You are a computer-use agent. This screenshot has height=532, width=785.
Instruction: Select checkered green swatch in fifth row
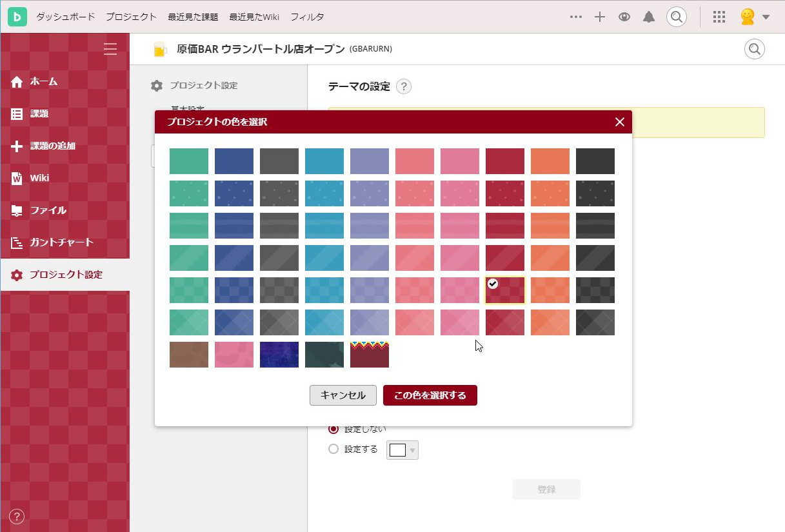tap(189, 290)
